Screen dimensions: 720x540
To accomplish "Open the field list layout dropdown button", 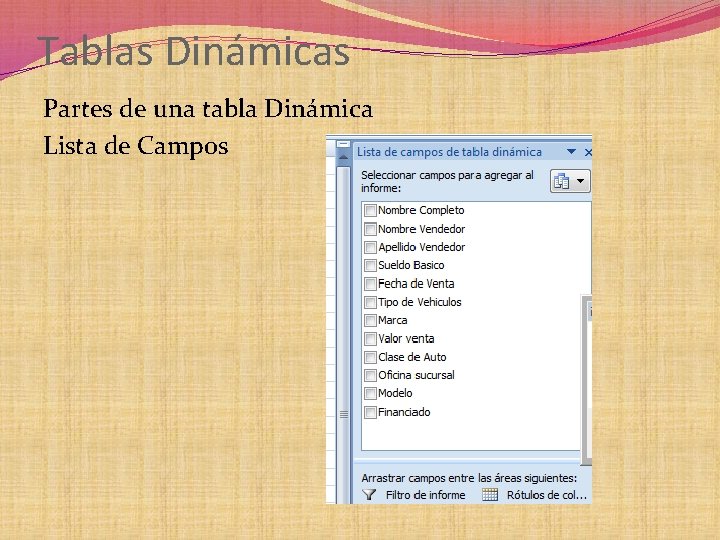I will (x=570, y=181).
